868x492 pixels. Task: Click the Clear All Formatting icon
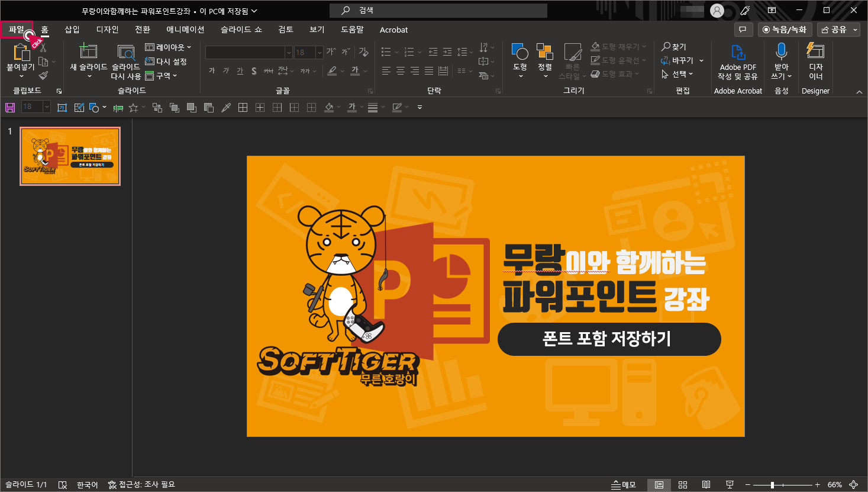coord(363,52)
